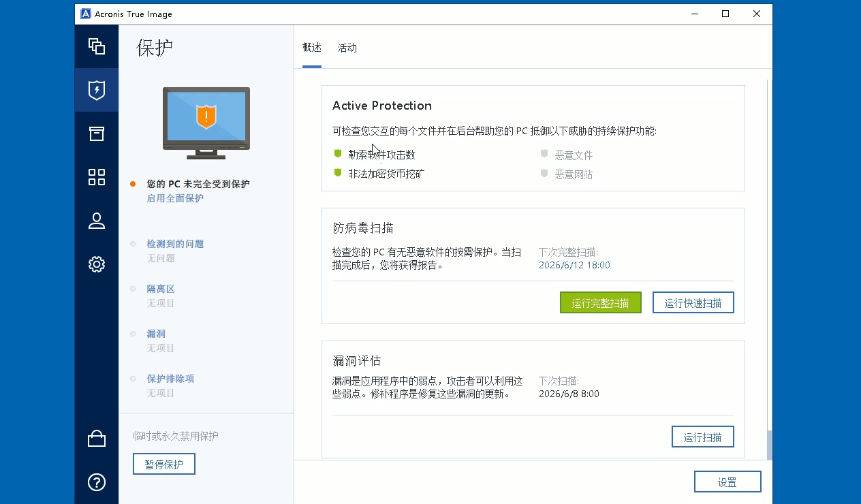Click the green shield beside 勒索软件攻击数
Viewport: 861px width, 504px height.
[337, 154]
